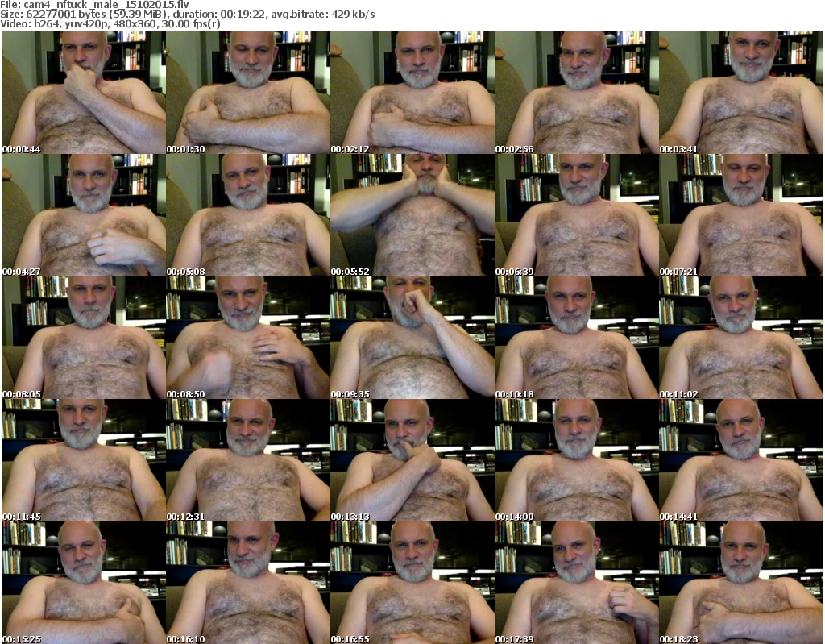Screen dimensions: 825x644
Task: Open the frame labeled 00:11:45
Action: click(84, 460)
